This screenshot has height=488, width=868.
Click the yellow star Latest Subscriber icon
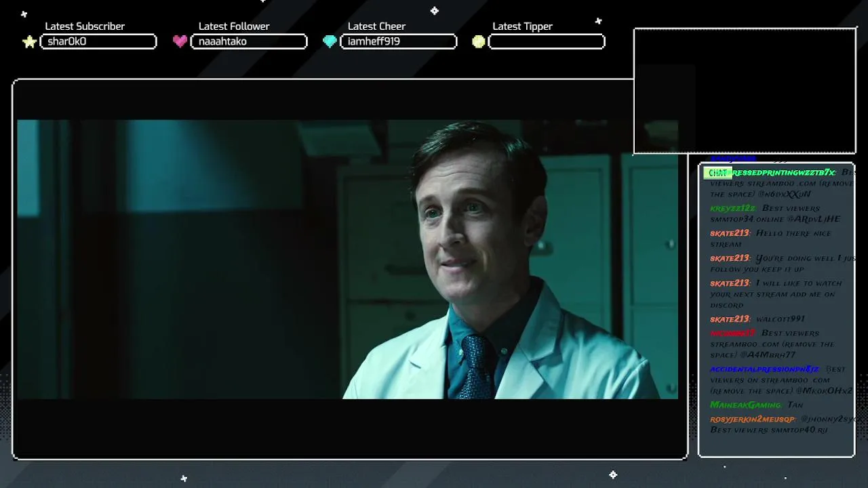coord(29,42)
